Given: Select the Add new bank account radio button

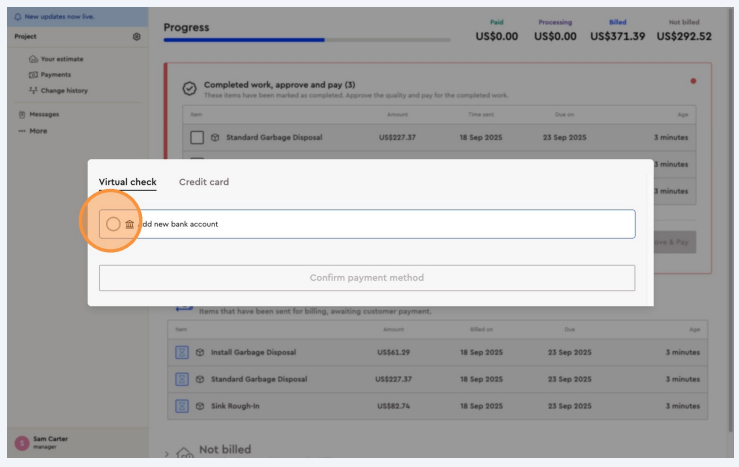Looking at the screenshot, I should [113, 224].
